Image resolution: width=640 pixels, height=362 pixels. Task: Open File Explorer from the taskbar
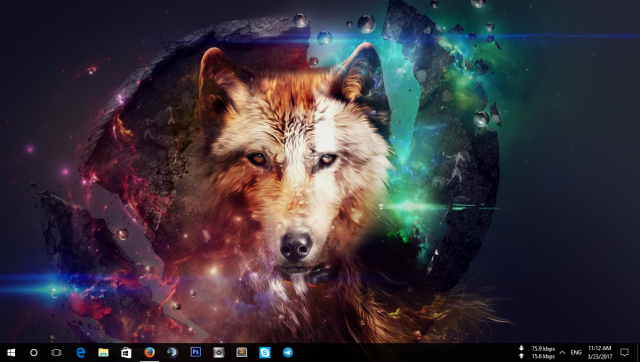click(103, 352)
